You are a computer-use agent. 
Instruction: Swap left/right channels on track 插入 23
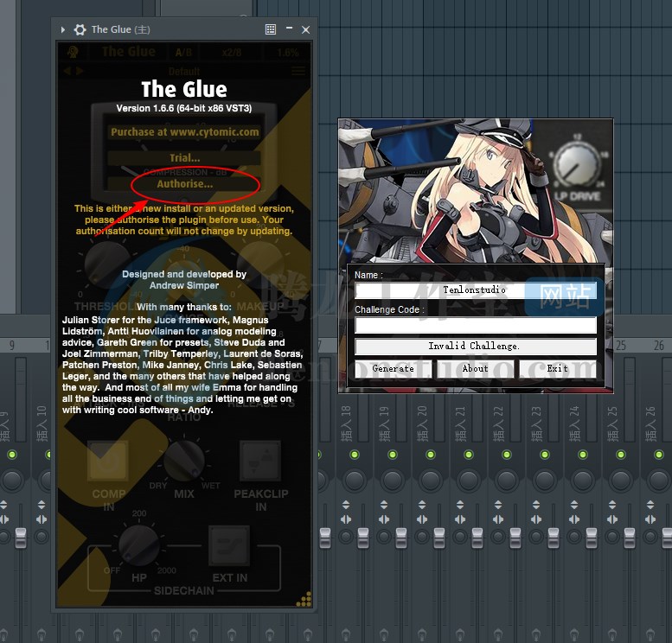pos(536,519)
